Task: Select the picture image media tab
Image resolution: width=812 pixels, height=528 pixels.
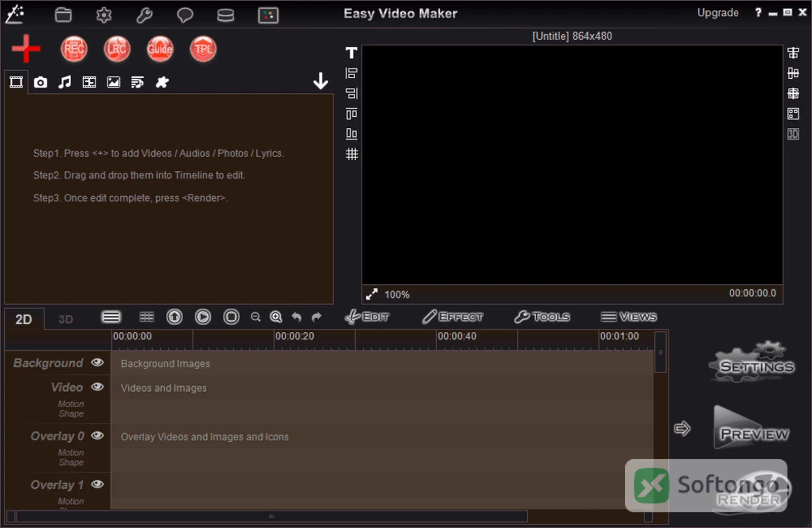Action: coord(113,82)
